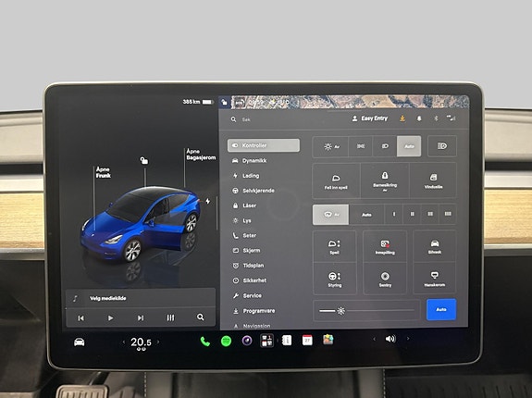Increase cabin temperature with right arrow

158,342
